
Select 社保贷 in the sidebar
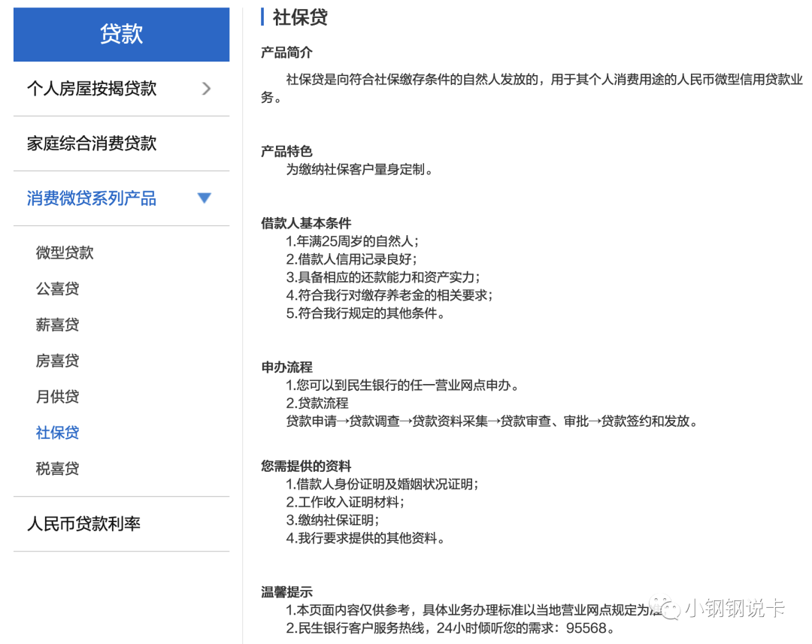57,432
